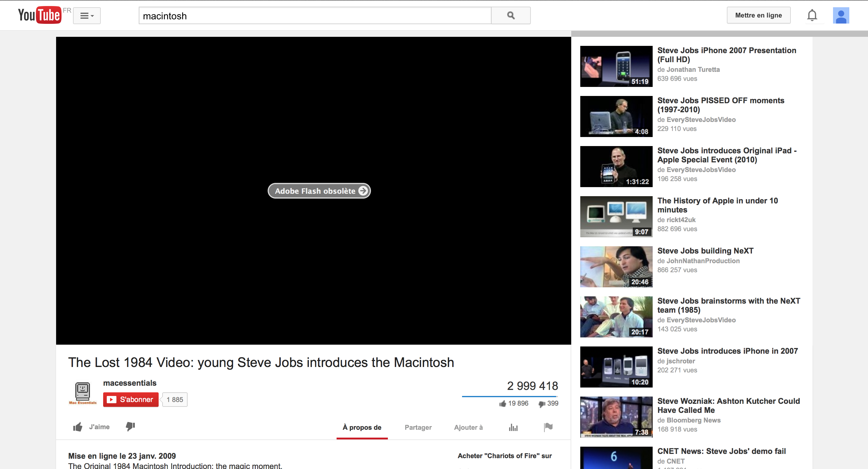Show video statistics bar chart icon
This screenshot has width=868, height=469.
tap(513, 427)
